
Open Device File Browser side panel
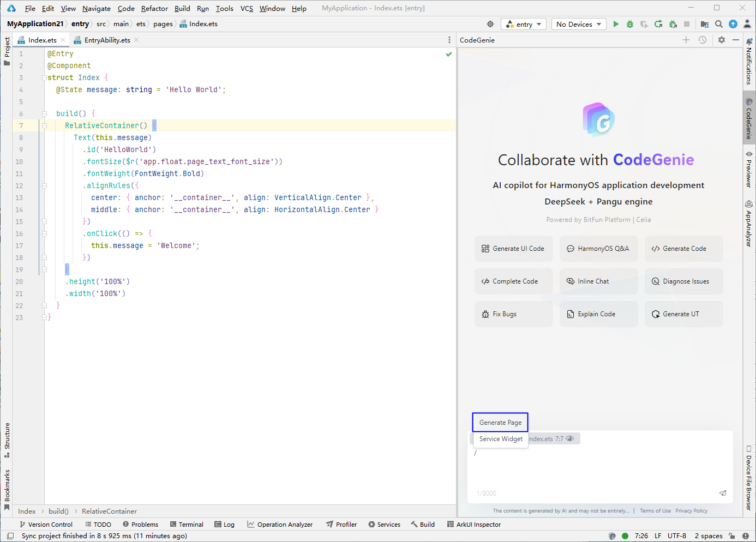point(749,478)
